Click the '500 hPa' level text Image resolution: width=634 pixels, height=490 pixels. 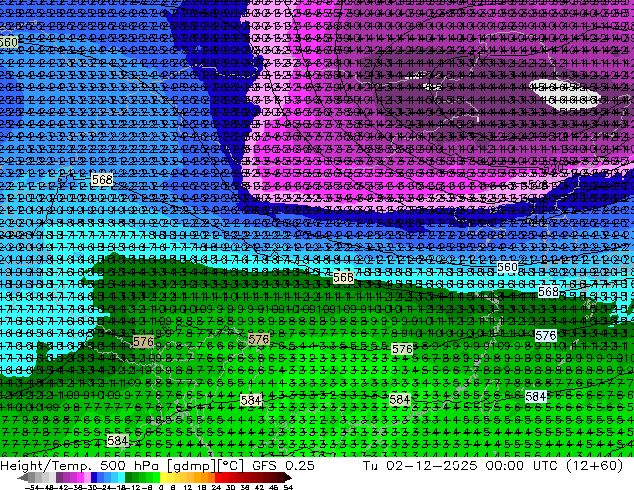(130, 465)
